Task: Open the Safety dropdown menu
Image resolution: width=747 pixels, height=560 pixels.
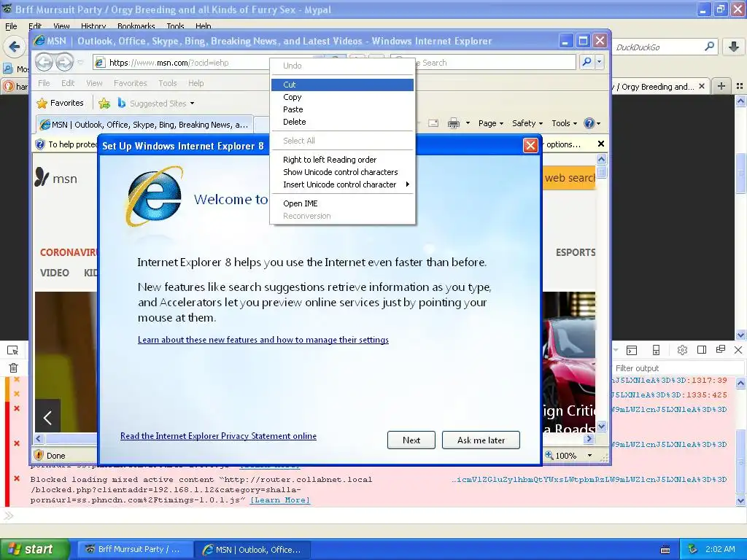Action: pyautogui.click(x=527, y=123)
